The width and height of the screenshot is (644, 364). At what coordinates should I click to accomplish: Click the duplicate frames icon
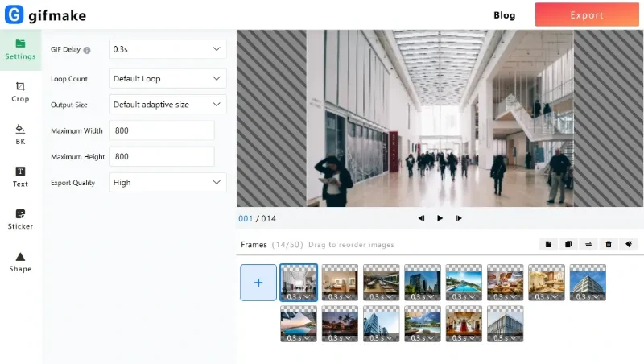click(x=568, y=245)
